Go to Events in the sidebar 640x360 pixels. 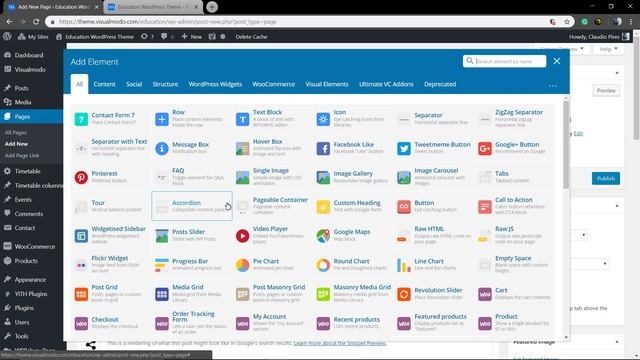pyautogui.click(x=23, y=200)
